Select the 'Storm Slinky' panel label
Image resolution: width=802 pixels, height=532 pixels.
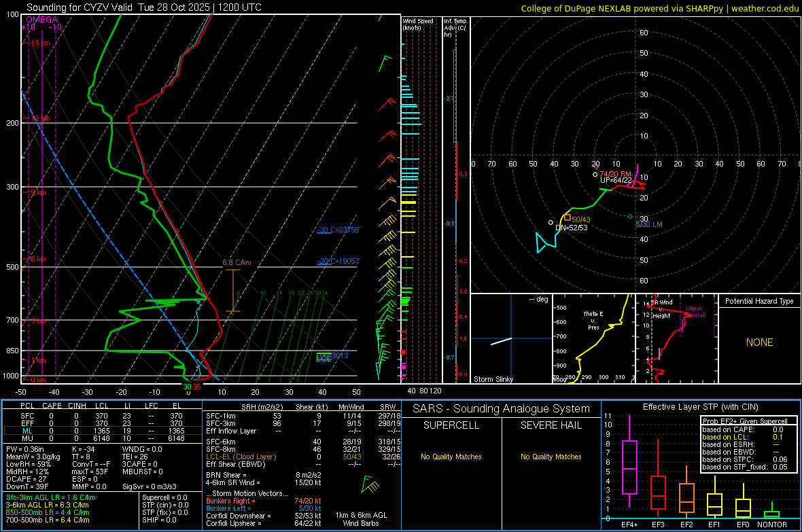[493, 379]
